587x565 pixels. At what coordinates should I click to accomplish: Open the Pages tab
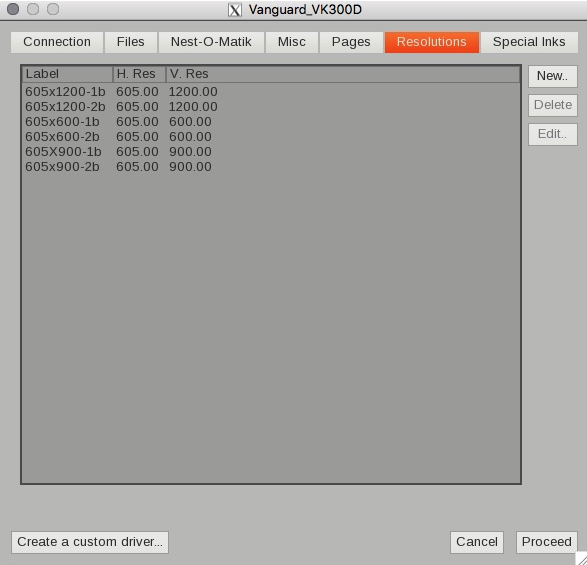point(351,42)
